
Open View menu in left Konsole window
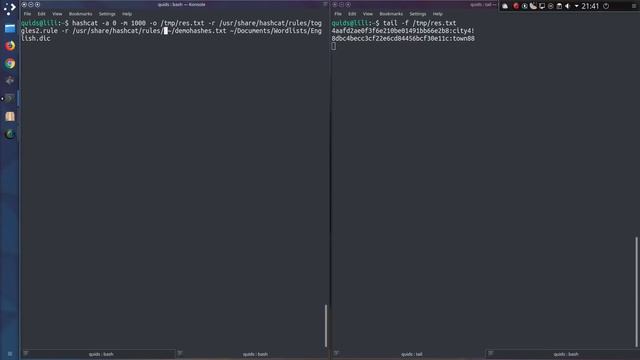[57, 14]
